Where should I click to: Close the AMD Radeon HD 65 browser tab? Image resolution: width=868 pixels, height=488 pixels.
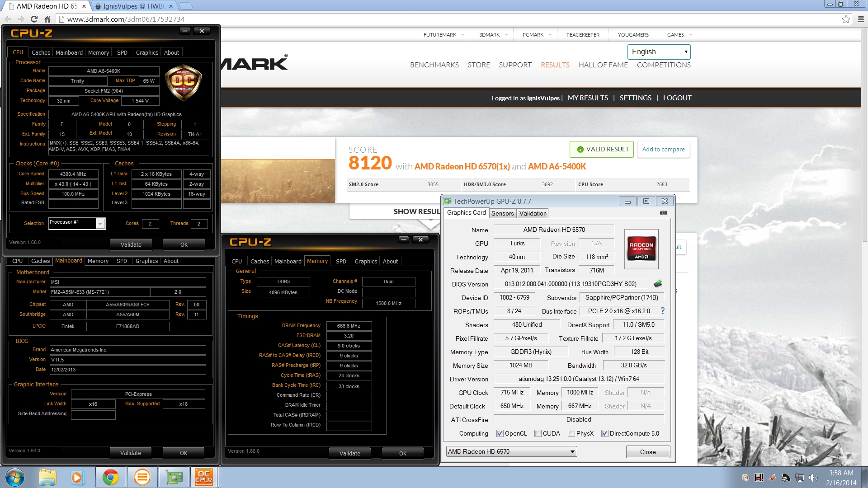[84, 6]
